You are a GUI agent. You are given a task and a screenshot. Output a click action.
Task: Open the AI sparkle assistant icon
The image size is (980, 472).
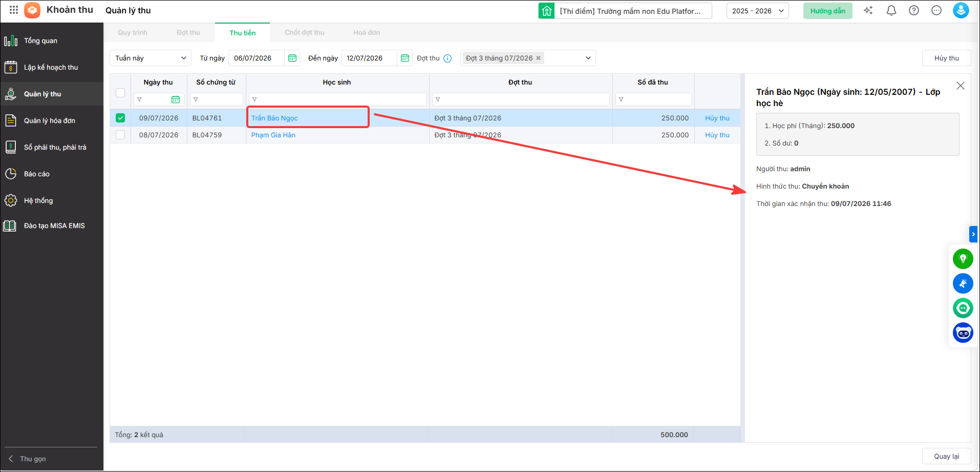point(868,10)
